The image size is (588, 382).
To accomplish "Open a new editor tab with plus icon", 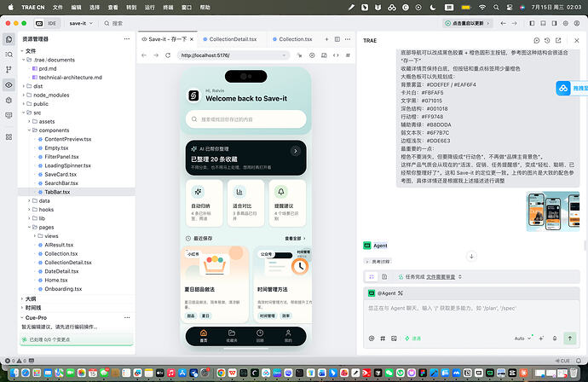I will pos(326,39).
